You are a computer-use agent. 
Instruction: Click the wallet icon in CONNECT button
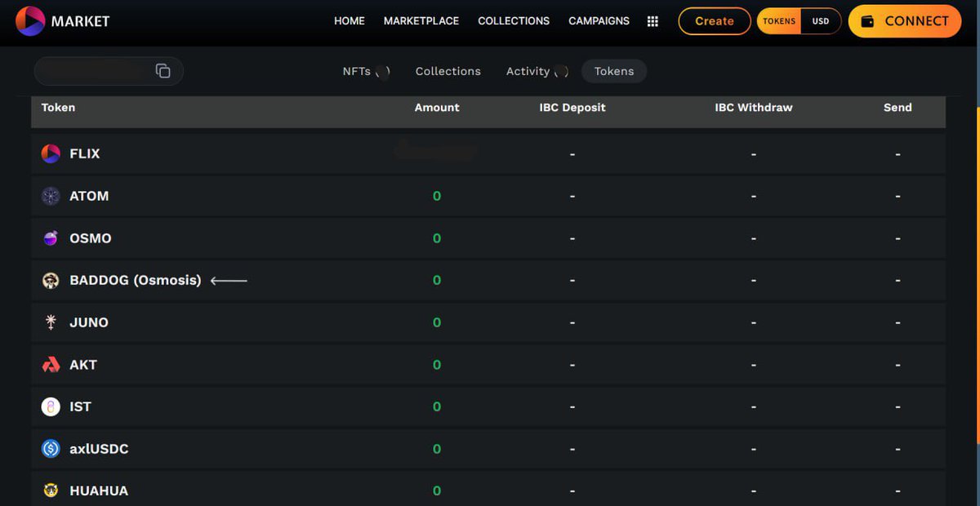click(x=868, y=21)
